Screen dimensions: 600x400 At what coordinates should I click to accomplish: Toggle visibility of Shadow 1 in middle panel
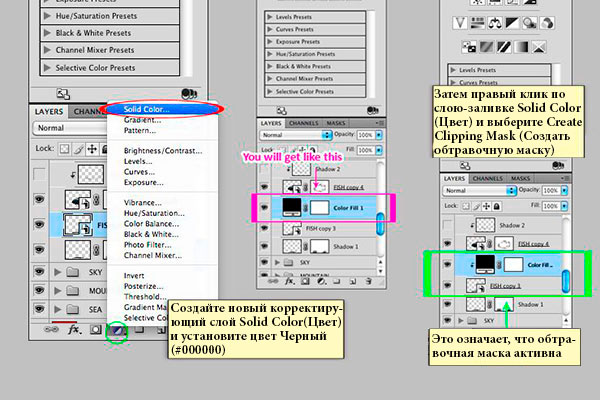pos(264,247)
